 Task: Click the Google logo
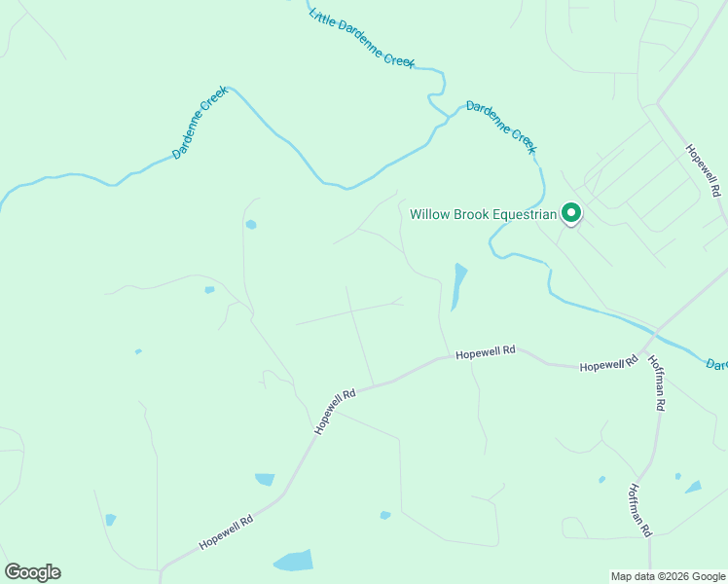pyautogui.click(x=32, y=572)
